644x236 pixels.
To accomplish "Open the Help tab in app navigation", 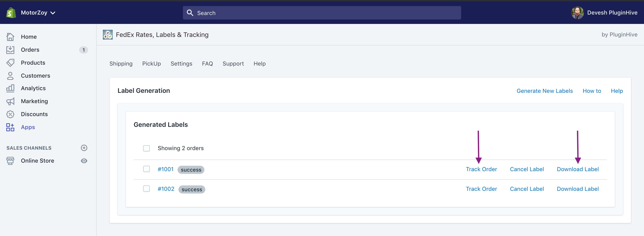I will pos(259,64).
